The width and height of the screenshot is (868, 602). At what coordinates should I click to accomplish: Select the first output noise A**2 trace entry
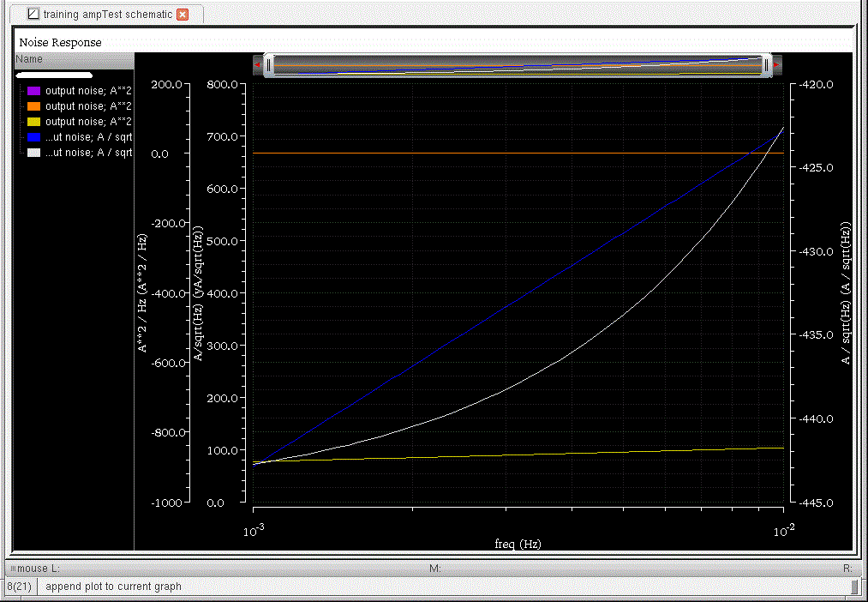click(x=88, y=91)
